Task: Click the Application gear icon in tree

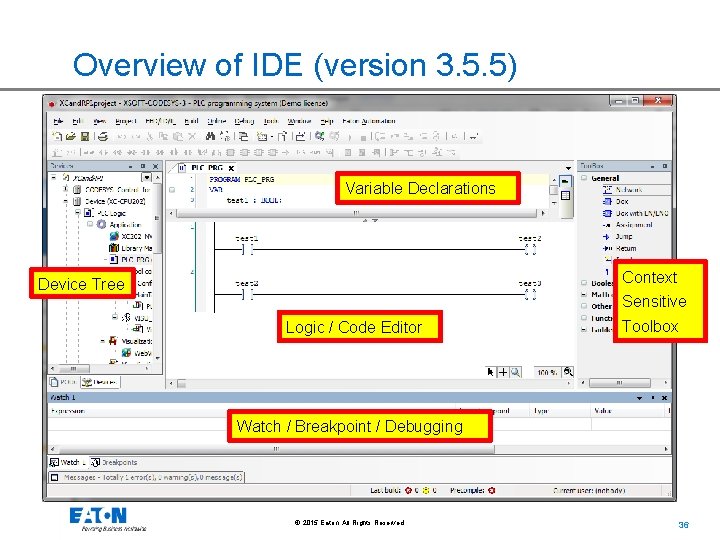Action: [101, 225]
